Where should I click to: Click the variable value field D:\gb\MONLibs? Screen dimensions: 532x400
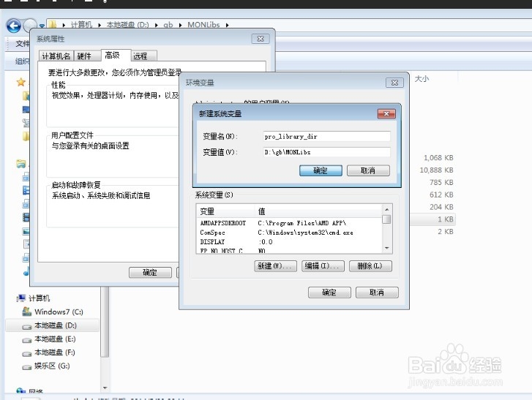tap(326, 152)
